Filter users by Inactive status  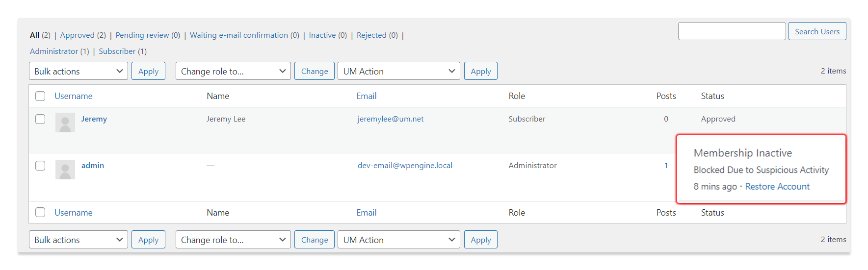click(x=322, y=35)
